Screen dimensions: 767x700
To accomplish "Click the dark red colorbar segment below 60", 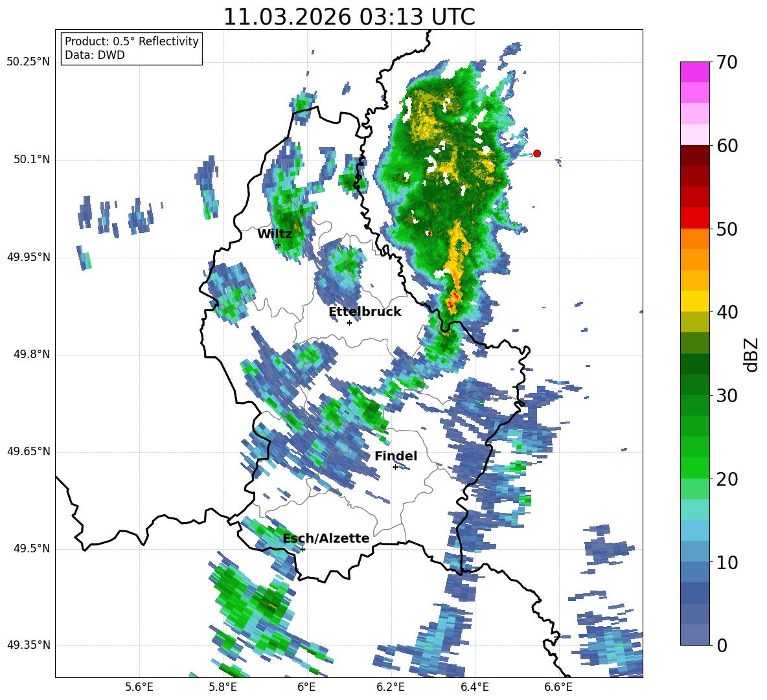I will pyautogui.click(x=694, y=155).
